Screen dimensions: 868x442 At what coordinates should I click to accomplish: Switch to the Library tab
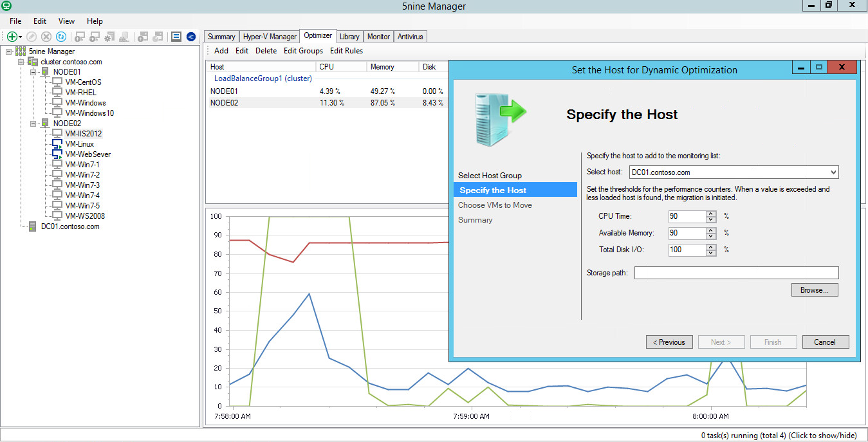(x=349, y=37)
